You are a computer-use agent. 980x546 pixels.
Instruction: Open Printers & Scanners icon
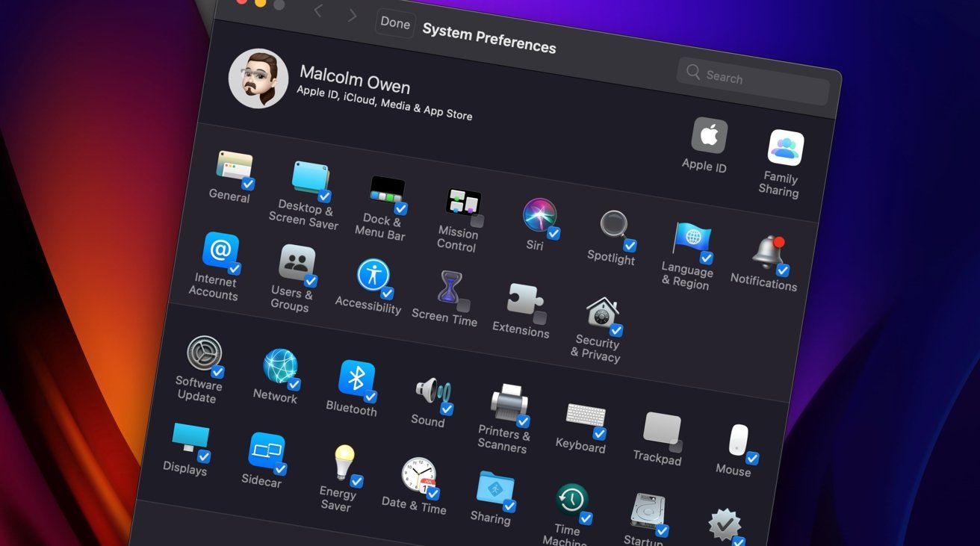pyautogui.click(x=509, y=404)
